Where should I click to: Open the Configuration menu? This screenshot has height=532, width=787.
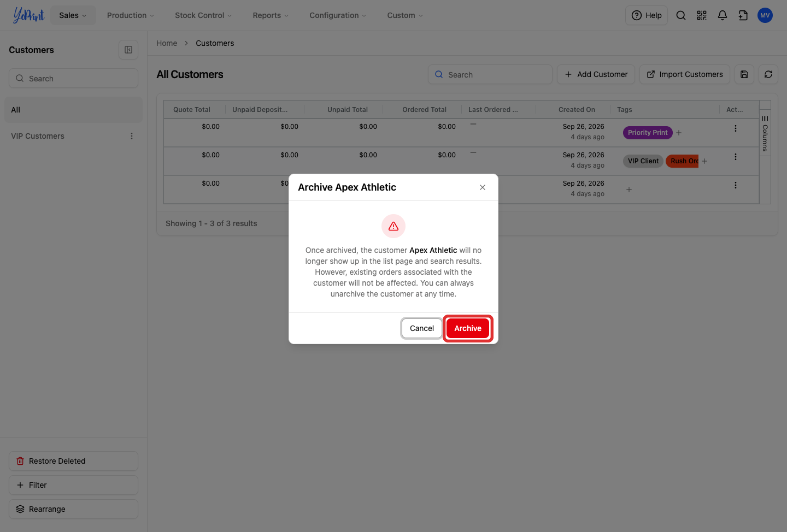[338, 15]
